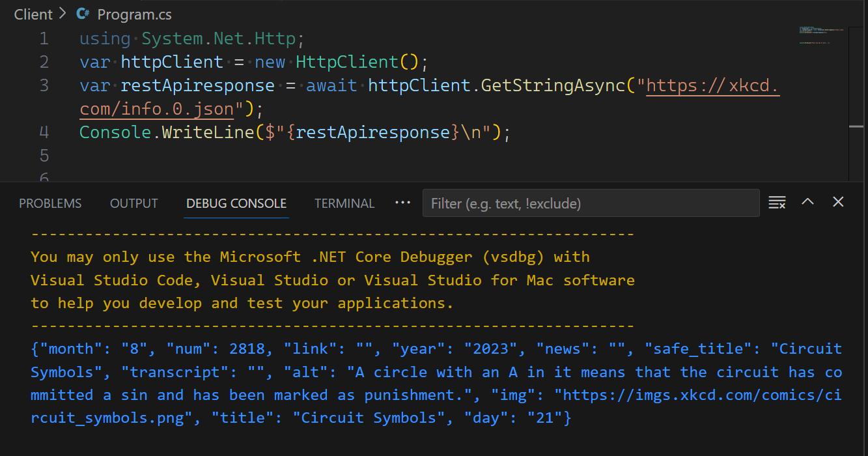Click line number 2 in the gutter

(44, 62)
